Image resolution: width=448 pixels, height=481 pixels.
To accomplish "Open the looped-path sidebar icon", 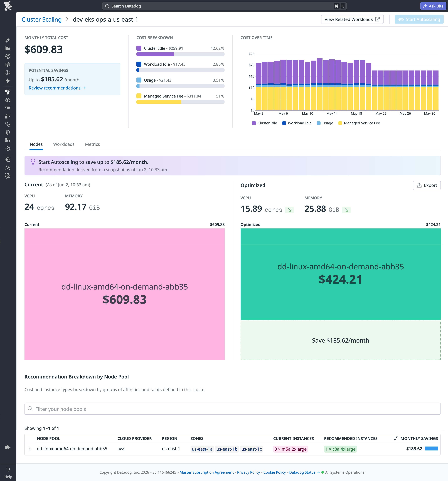I will click(8, 124).
